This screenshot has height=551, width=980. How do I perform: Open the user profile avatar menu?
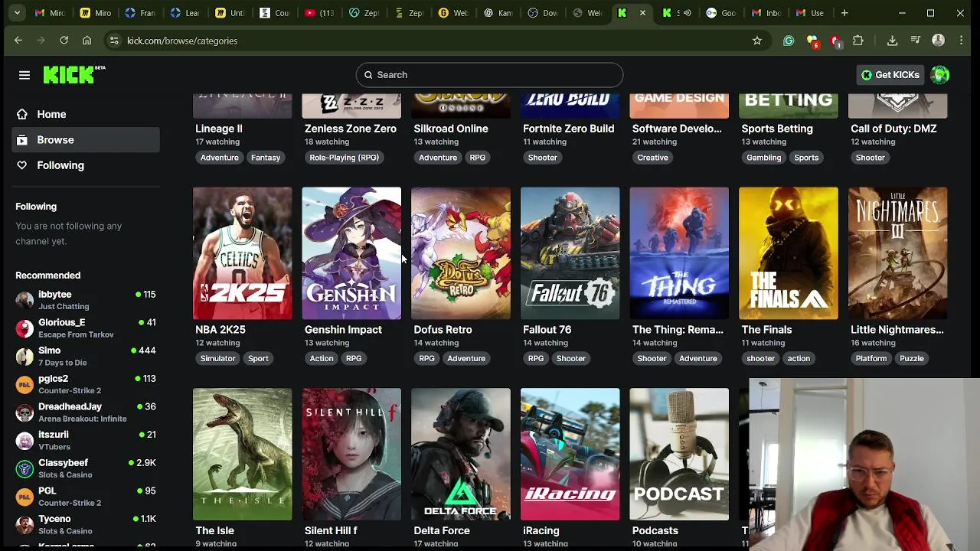940,75
